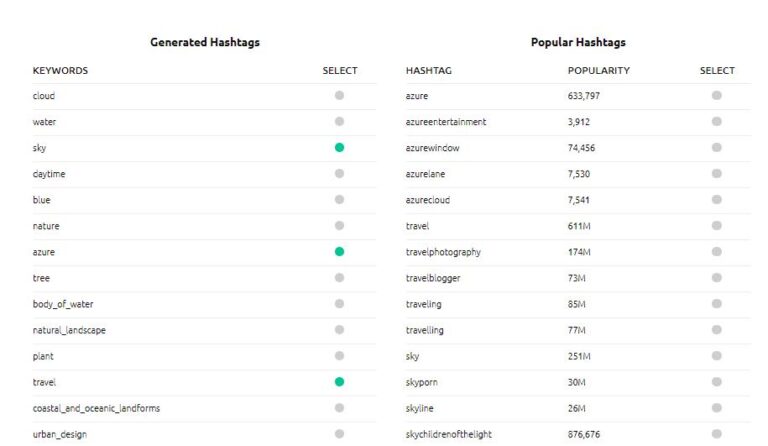Viewport: 768px width, 446px height.
Task: Enable the azurecloud hashtag selector
Action: pos(717,200)
